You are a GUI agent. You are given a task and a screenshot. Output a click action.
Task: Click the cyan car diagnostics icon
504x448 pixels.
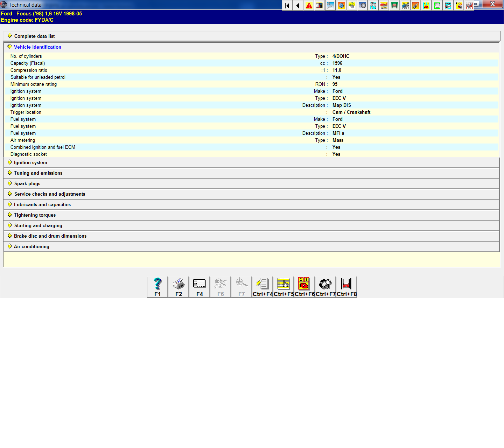point(448,5)
